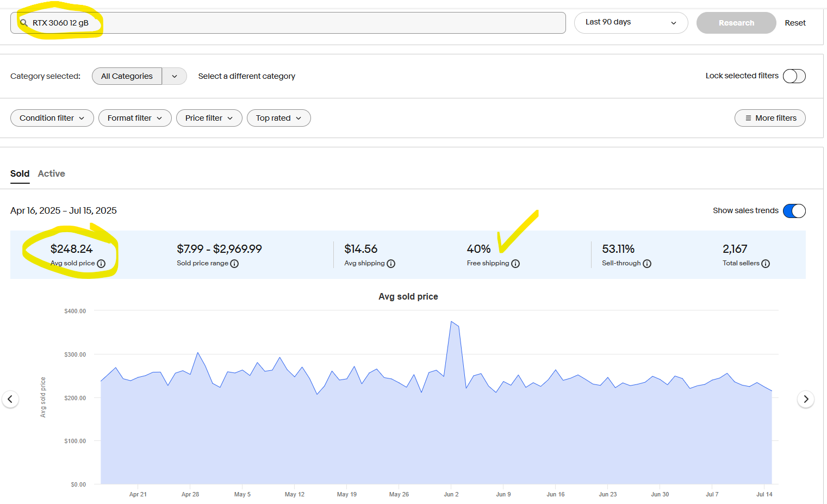This screenshot has width=827, height=504.
Task: Click the RTX 3060 search field
Action: [x=288, y=23]
